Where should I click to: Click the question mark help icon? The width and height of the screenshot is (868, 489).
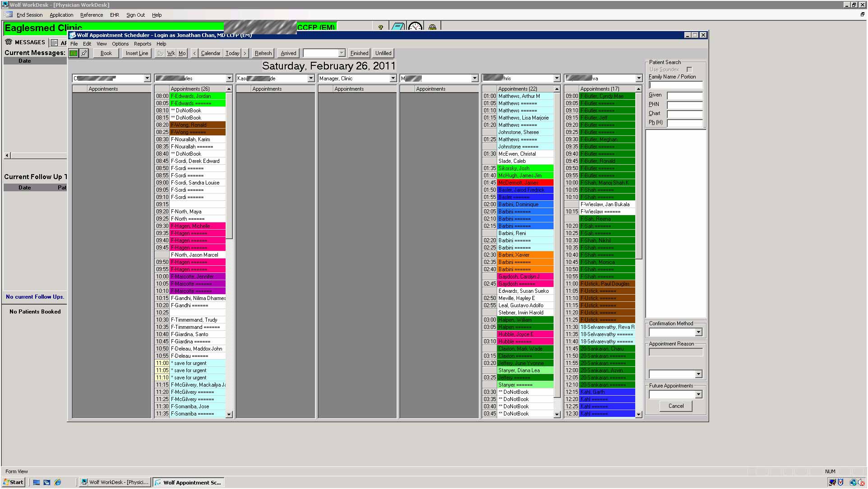coord(381,28)
